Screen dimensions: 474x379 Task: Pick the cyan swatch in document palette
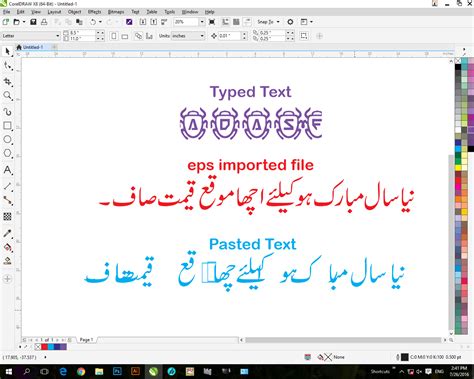pos(51,347)
